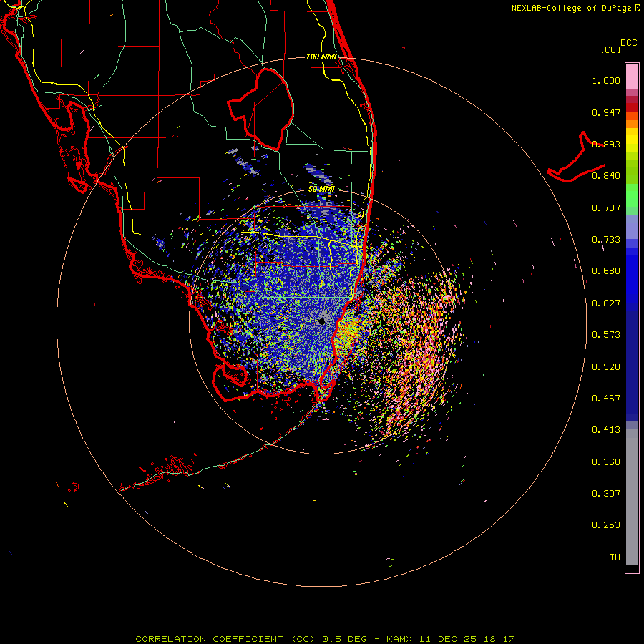Click the 0.413 legend value
Image resolution: width=644 pixels, height=644 pixels.
606,430
